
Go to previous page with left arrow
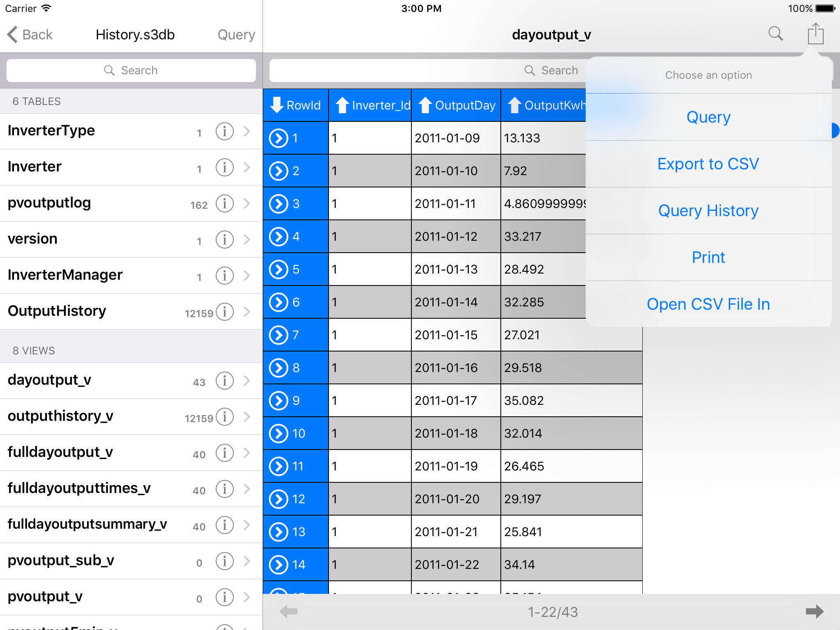(288, 612)
